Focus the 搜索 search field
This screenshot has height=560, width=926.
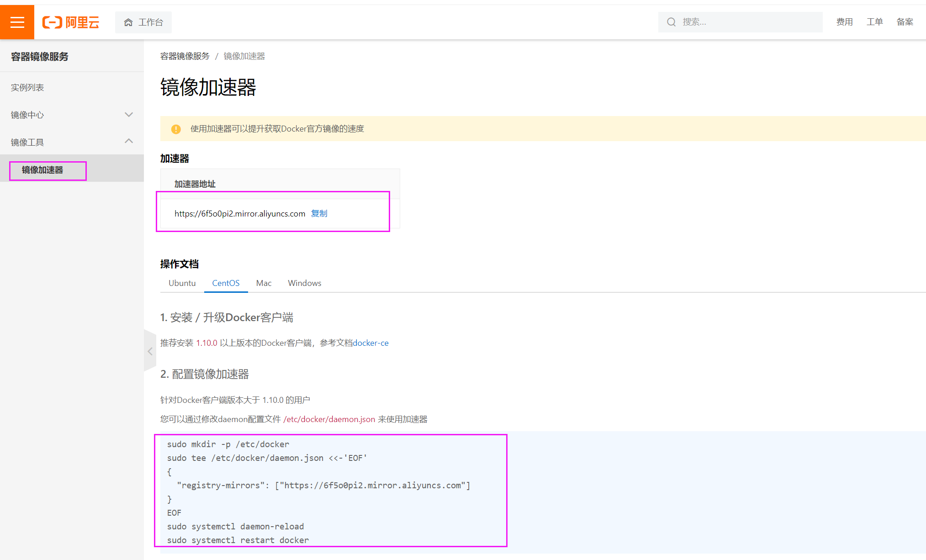click(x=740, y=22)
